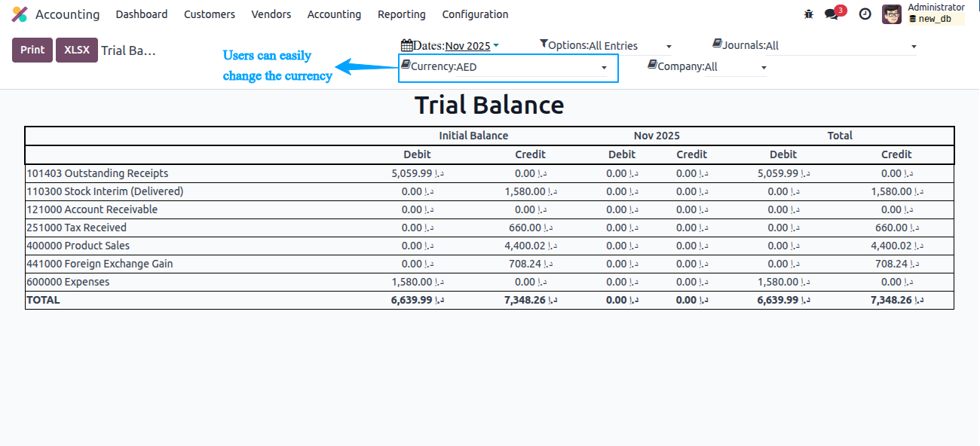980x446 pixels.
Task: Click the filter funnel icon beside Options
Action: click(544, 44)
